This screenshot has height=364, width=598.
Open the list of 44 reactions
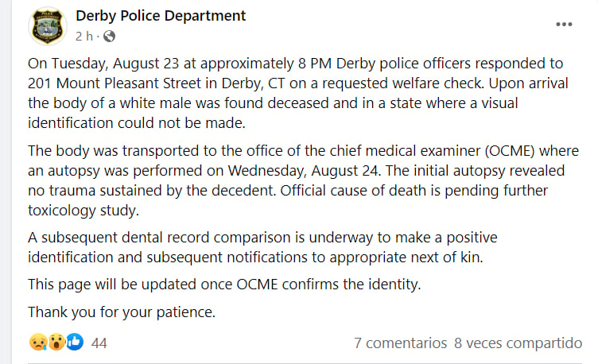[x=99, y=343]
